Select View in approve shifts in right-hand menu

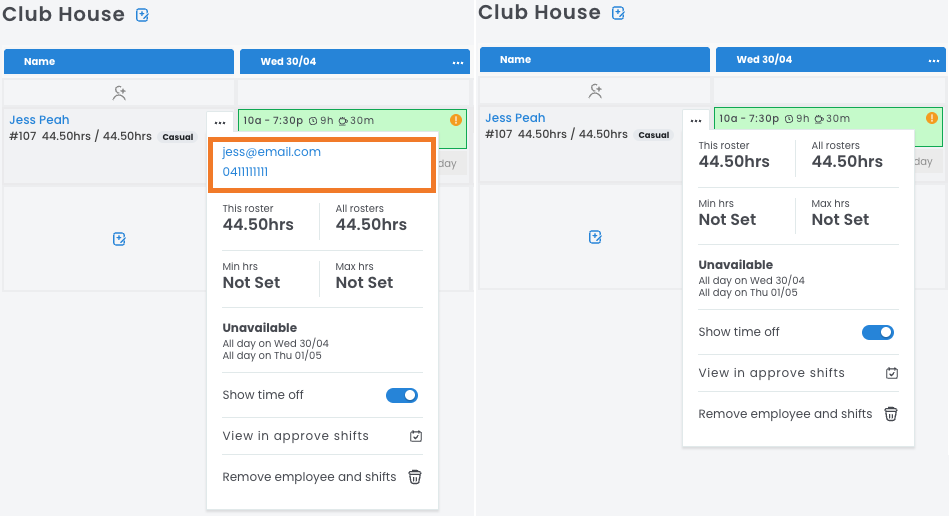[x=771, y=373]
